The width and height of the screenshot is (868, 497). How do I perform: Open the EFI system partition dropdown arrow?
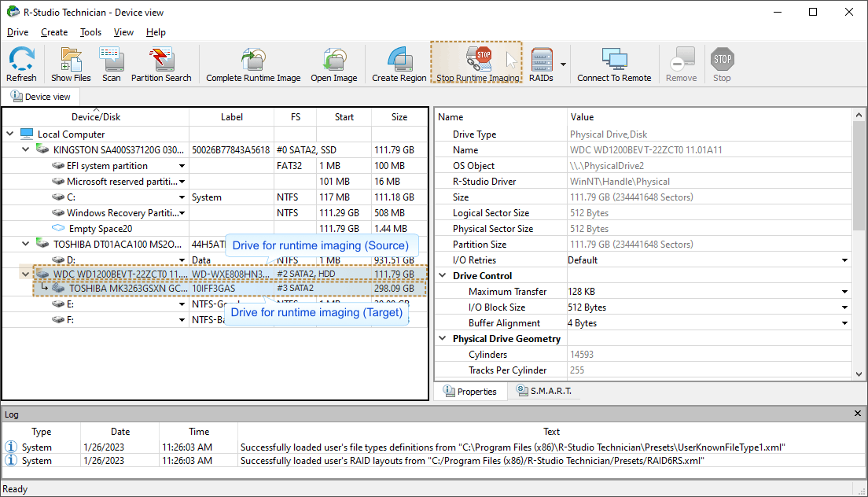pyautogui.click(x=182, y=165)
